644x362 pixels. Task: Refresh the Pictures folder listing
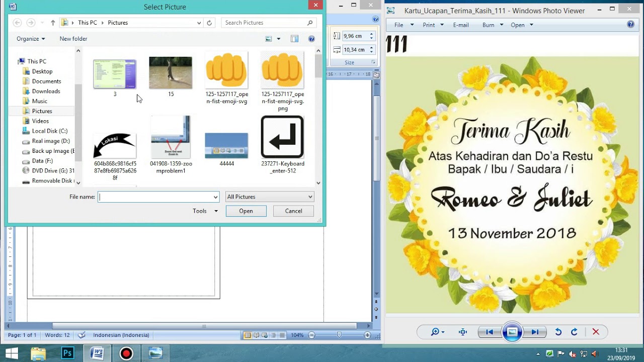(209, 23)
